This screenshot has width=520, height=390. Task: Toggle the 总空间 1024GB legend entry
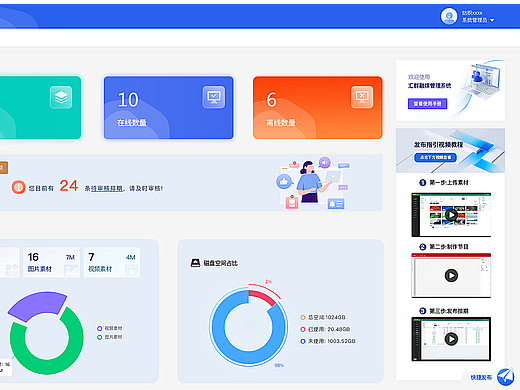tap(323, 317)
